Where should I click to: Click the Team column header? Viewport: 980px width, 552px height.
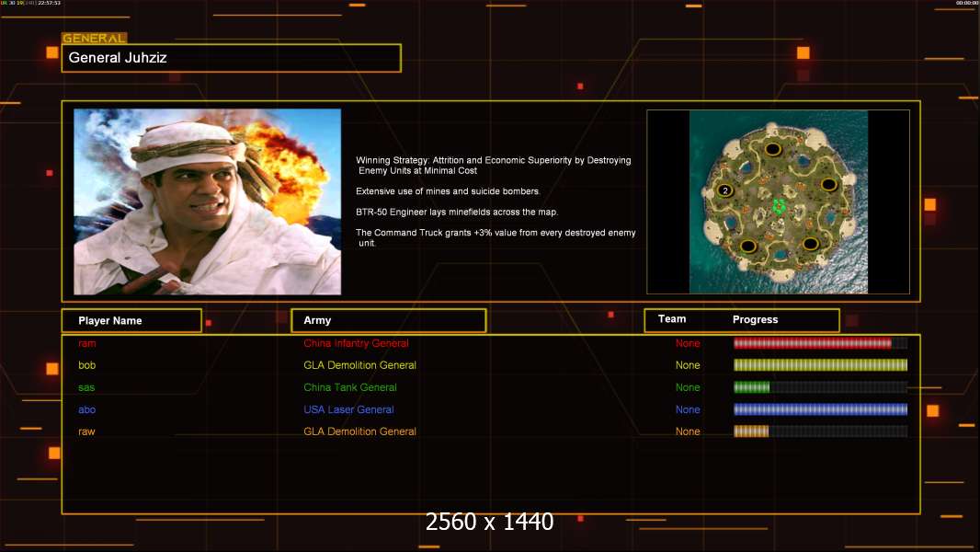672,319
